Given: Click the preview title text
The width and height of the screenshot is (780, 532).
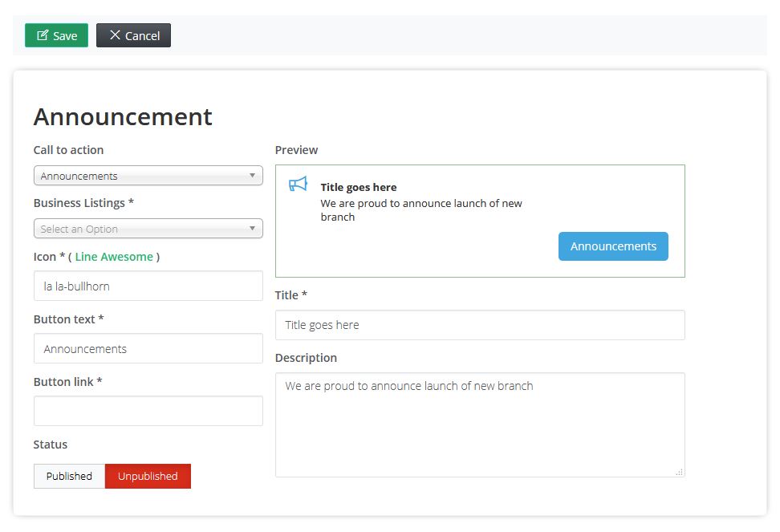Looking at the screenshot, I should click(359, 188).
